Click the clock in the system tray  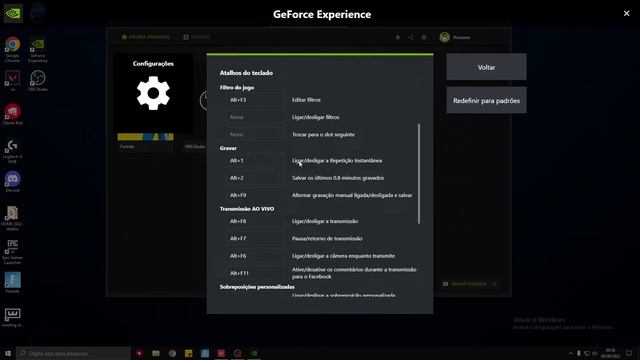tap(611, 353)
